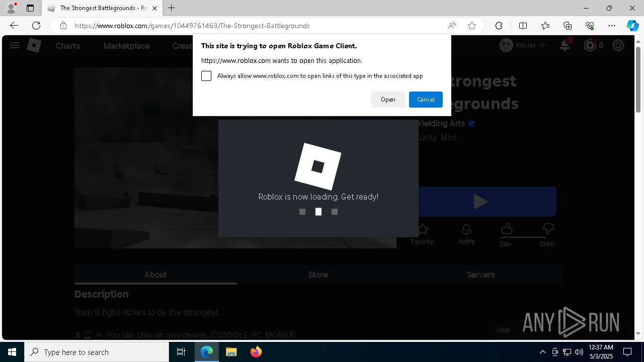644x362 pixels.
Task: Open browser profile avatar
Action: (11, 8)
